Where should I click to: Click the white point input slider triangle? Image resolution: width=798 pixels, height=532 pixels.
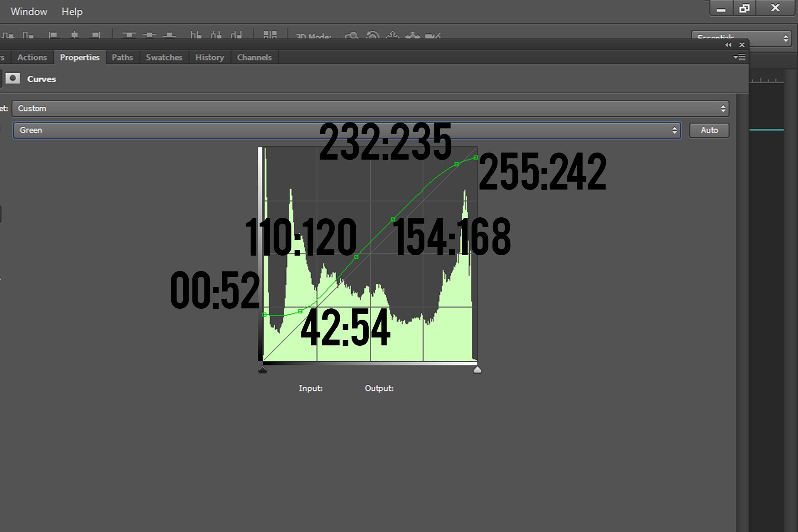point(477,369)
